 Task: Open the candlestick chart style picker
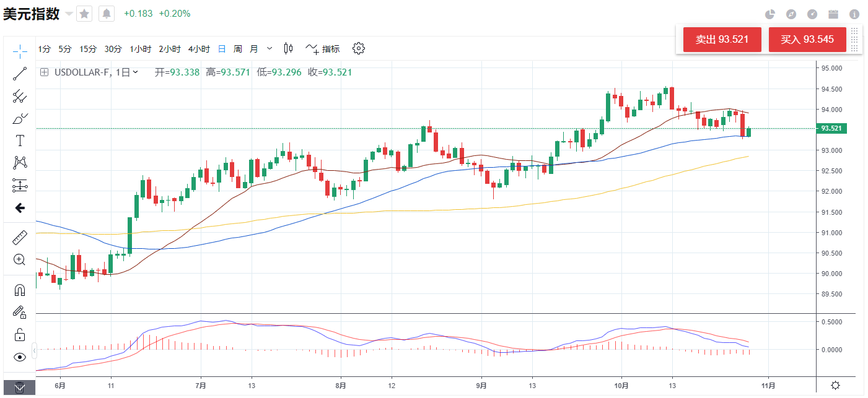click(x=288, y=48)
